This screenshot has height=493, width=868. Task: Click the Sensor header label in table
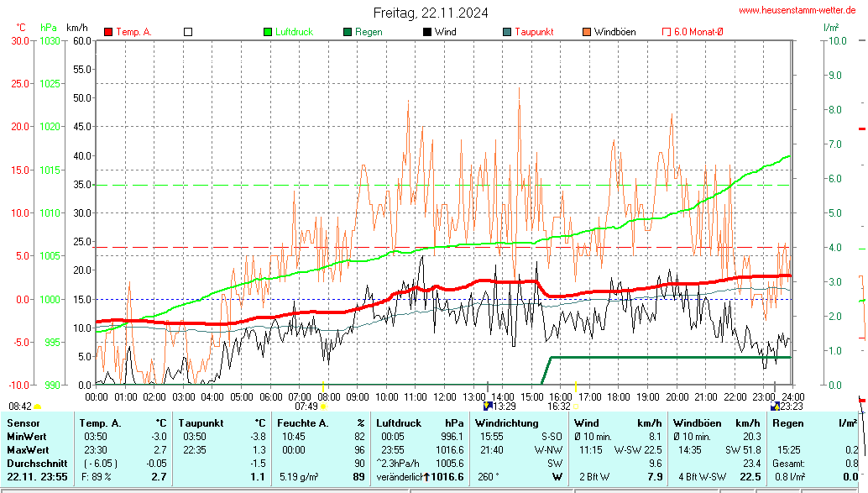point(24,423)
